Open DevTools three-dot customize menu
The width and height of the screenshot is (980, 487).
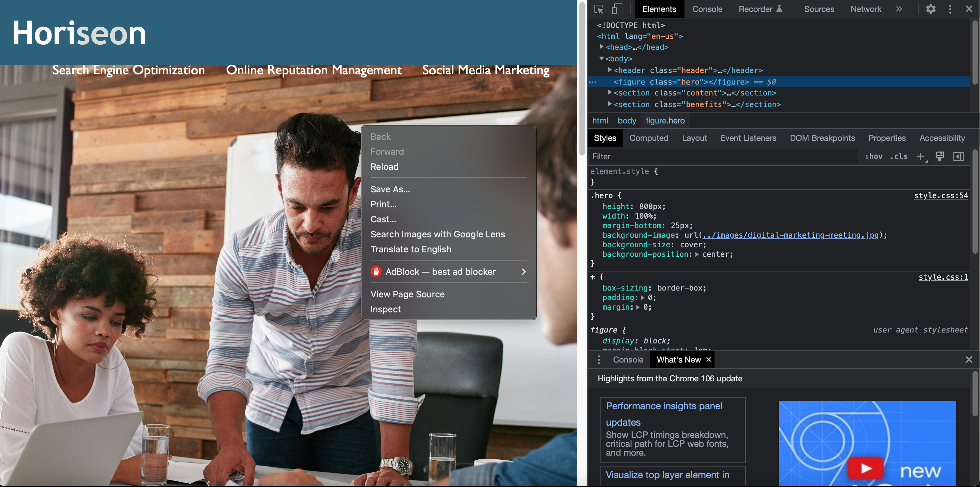click(x=950, y=9)
